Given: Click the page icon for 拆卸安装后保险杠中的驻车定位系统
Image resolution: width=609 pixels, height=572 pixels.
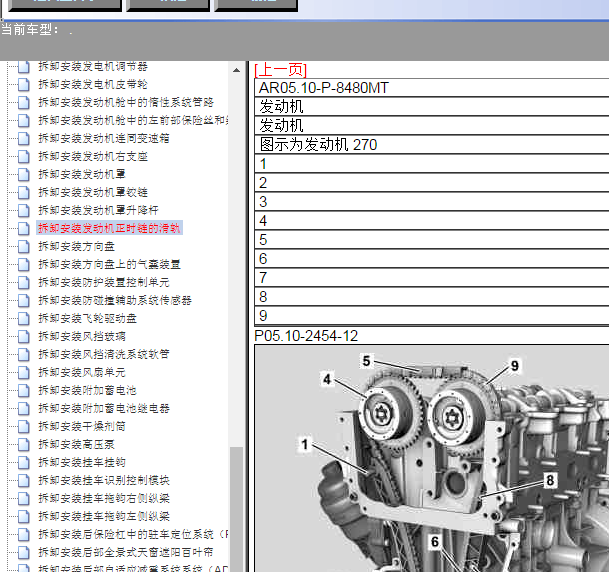Looking at the screenshot, I should point(24,534).
